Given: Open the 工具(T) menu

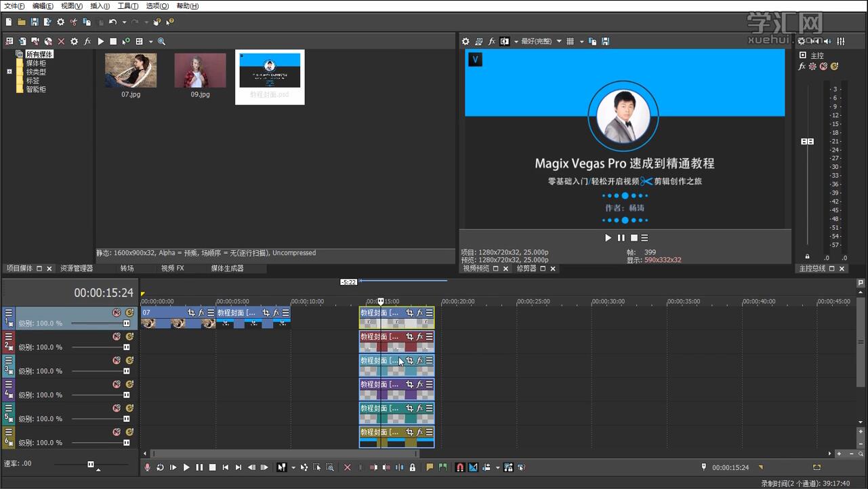Looking at the screenshot, I should tap(127, 6).
